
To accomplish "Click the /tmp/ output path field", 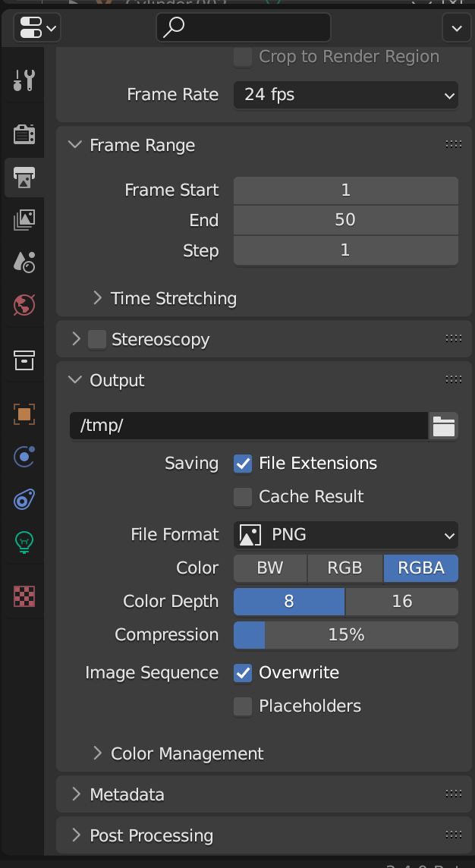I will coord(249,426).
